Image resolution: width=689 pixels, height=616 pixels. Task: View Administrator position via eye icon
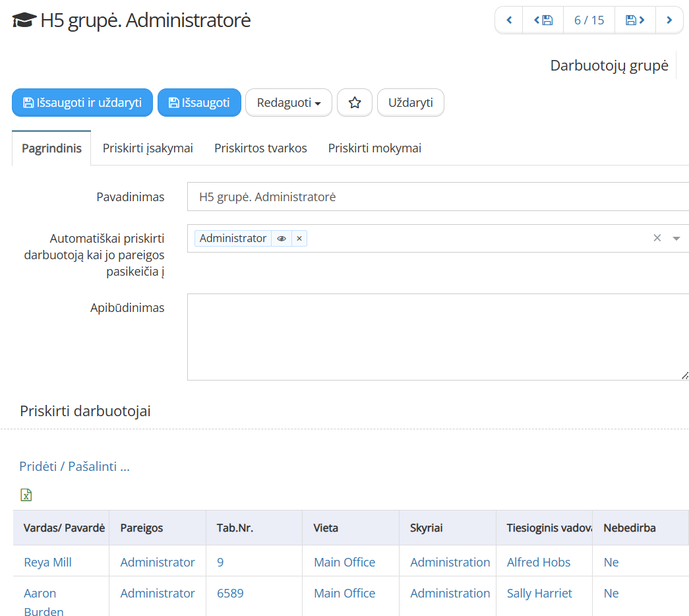coord(282,239)
